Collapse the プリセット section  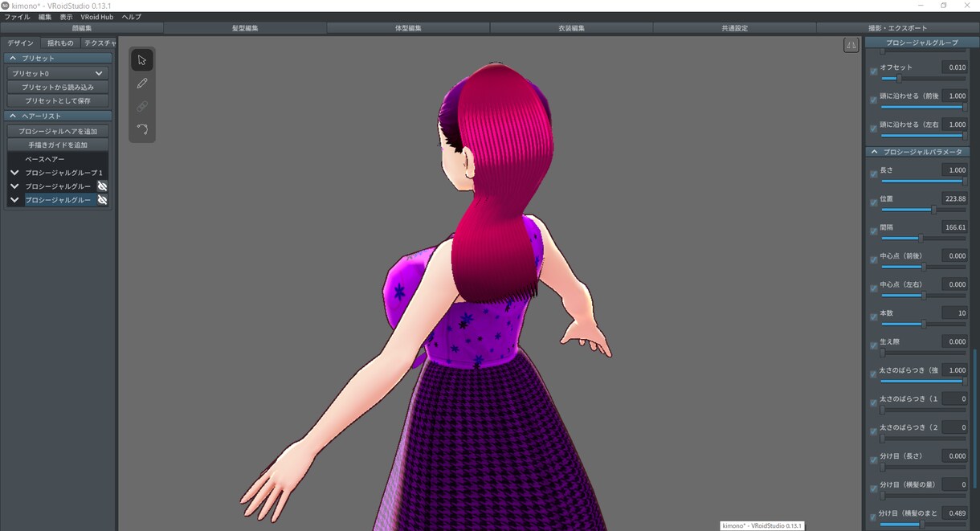pyautogui.click(x=13, y=58)
